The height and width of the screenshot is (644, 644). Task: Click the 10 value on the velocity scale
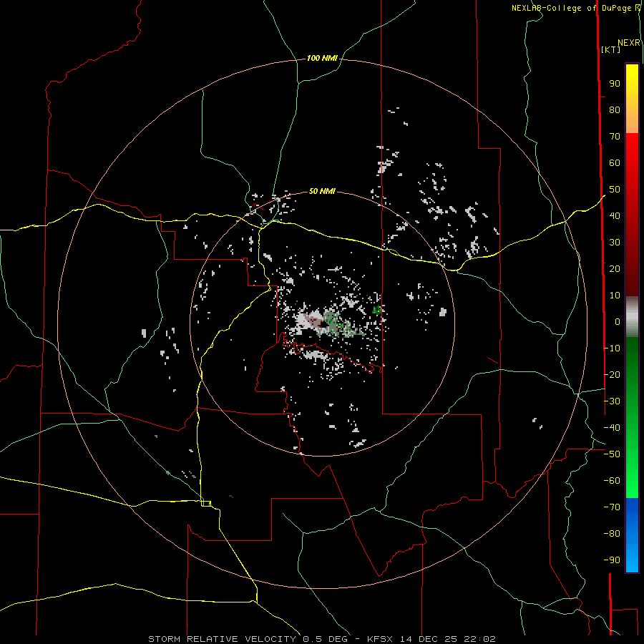(x=615, y=296)
